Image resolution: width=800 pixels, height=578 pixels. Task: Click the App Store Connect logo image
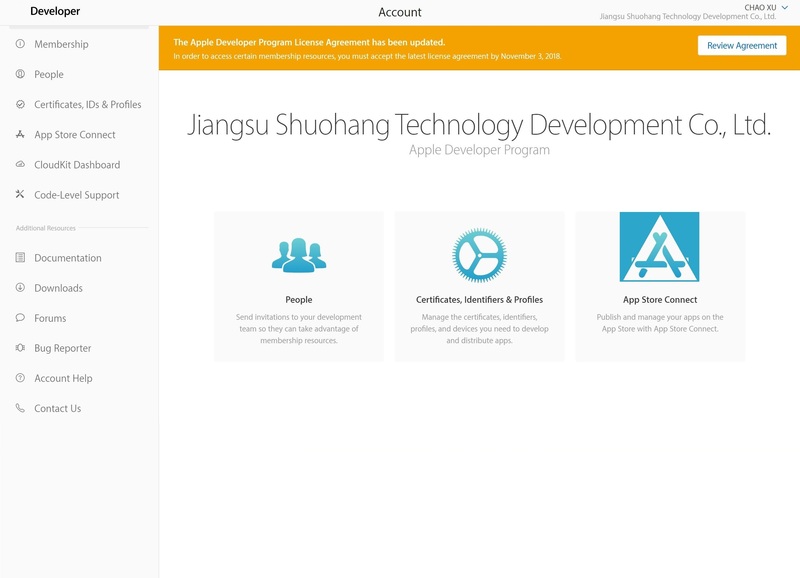[659, 247]
